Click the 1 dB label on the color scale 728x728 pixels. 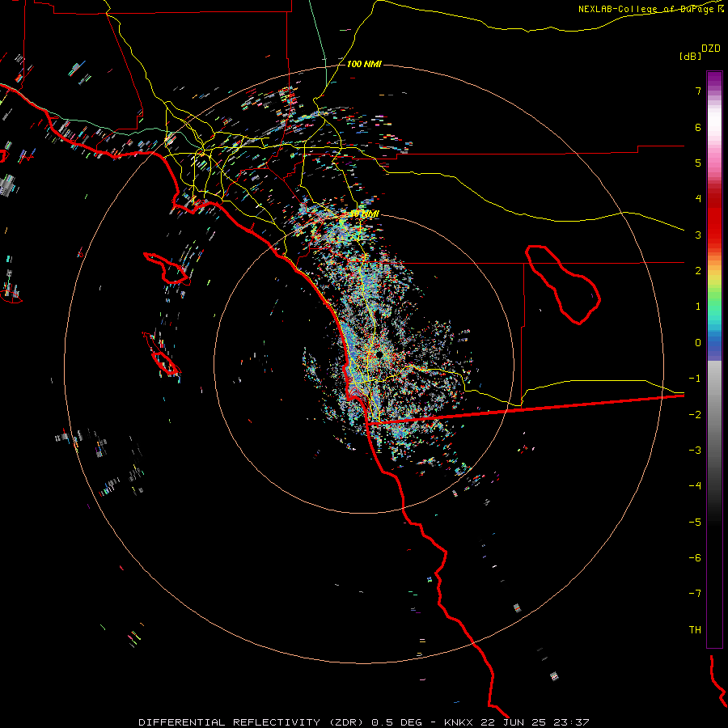698,307
